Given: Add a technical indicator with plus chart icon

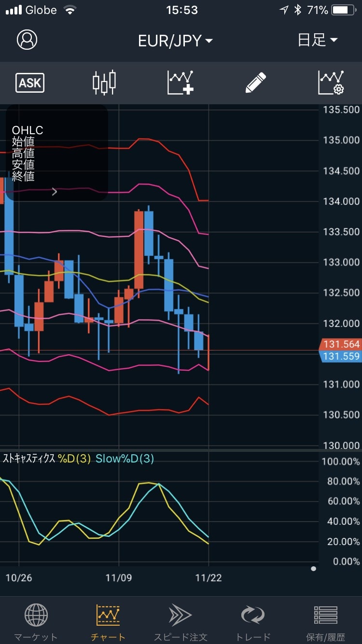Looking at the screenshot, I should [x=181, y=83].
